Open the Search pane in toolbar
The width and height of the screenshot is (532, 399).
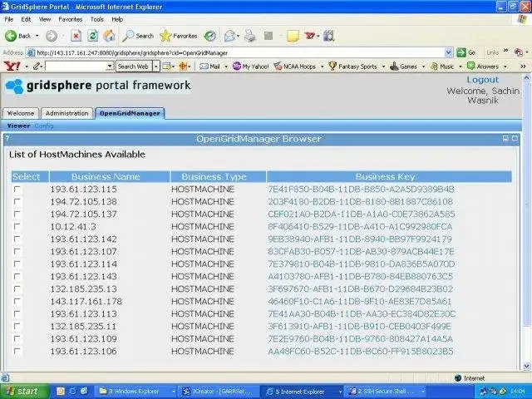(139, 36)
